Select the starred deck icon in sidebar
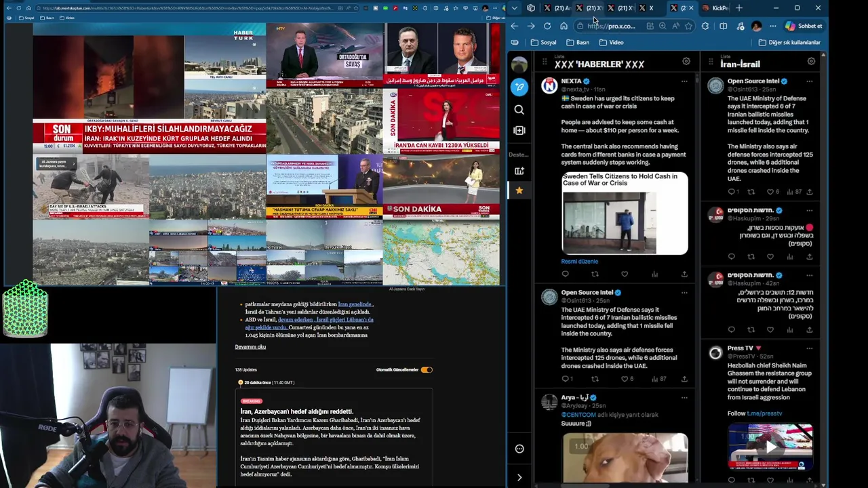The width and height of the screenshot is (868, 488). [x=519, y=190]
